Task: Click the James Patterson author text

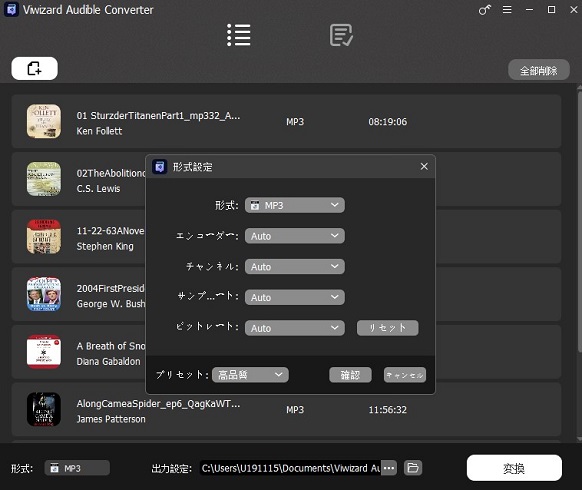Action: point(111,419)
